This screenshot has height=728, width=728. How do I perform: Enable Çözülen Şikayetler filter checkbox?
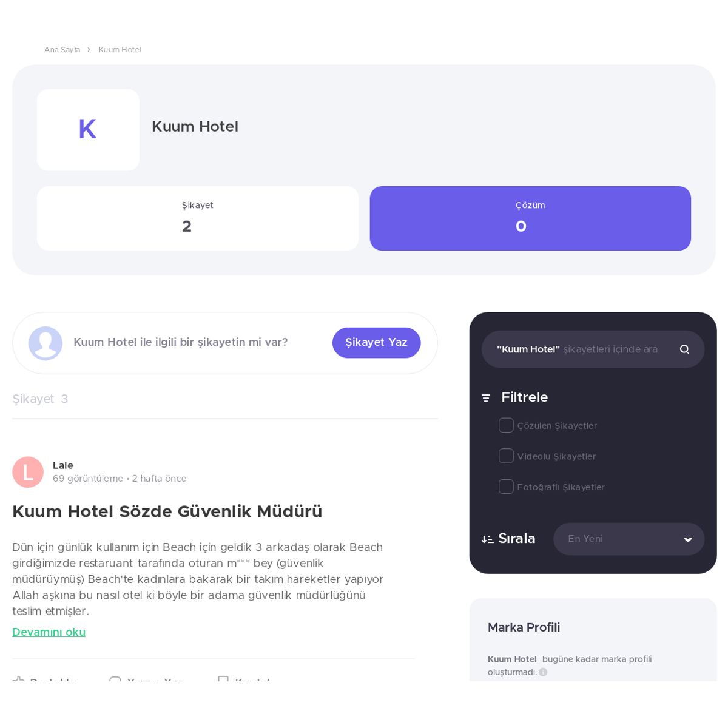[506, 425]
